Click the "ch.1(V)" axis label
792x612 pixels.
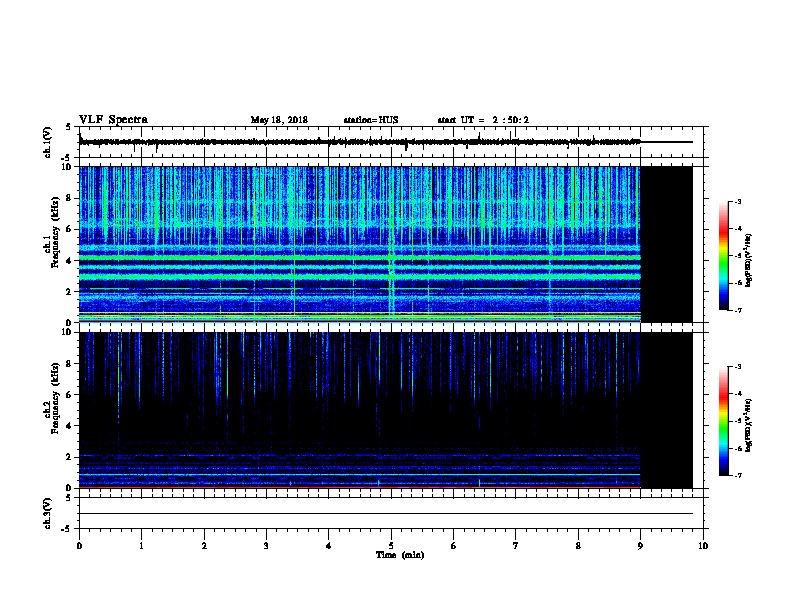[48, 142]
